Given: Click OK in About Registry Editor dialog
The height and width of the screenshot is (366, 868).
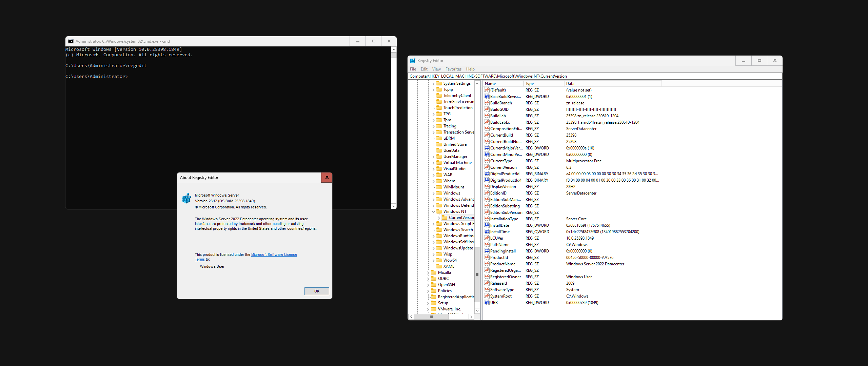Looking at the screenshot, I should (317, 291).
